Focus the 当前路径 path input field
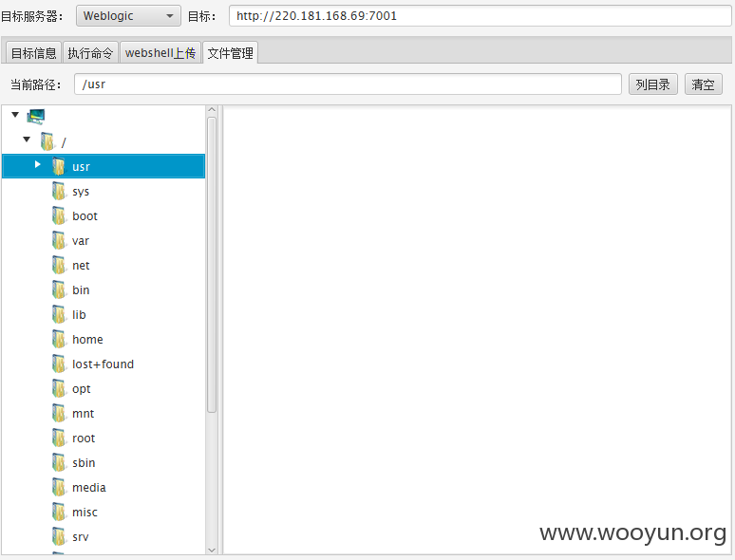 pos(348,84)
